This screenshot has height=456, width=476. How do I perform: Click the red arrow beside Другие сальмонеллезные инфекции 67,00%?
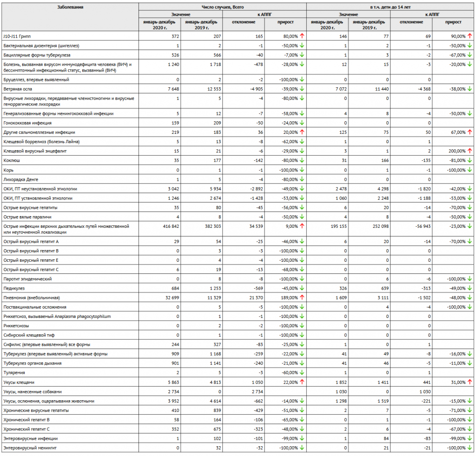tap(469, 132)
